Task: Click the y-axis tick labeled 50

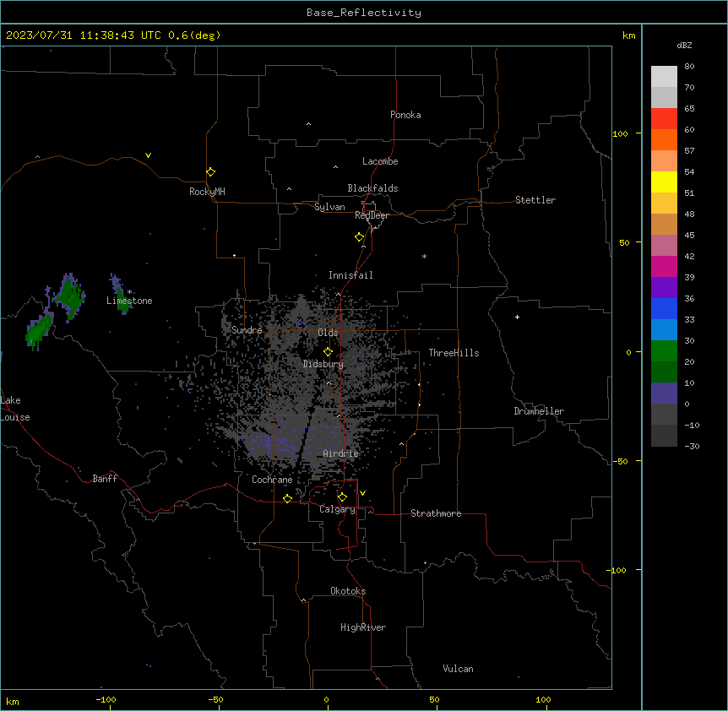Action: (624, 242)
